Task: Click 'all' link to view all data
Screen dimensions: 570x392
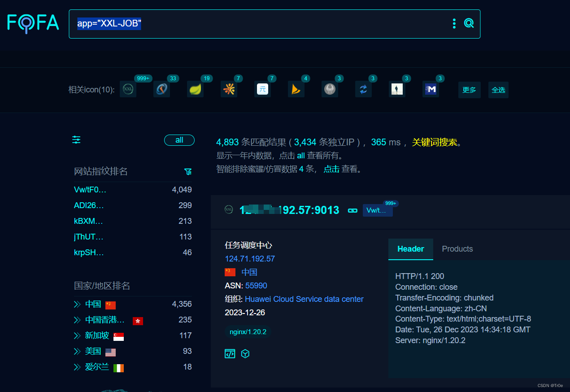Action: 301,156
